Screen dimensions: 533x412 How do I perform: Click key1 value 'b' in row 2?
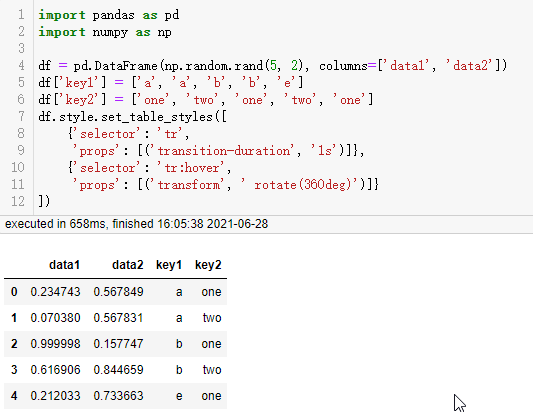(179, 344)
